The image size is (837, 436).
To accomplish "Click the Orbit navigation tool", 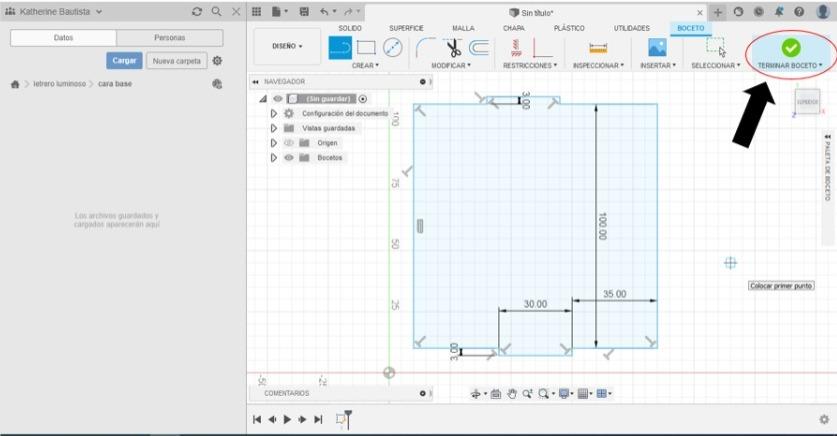I will click(475, 394).
